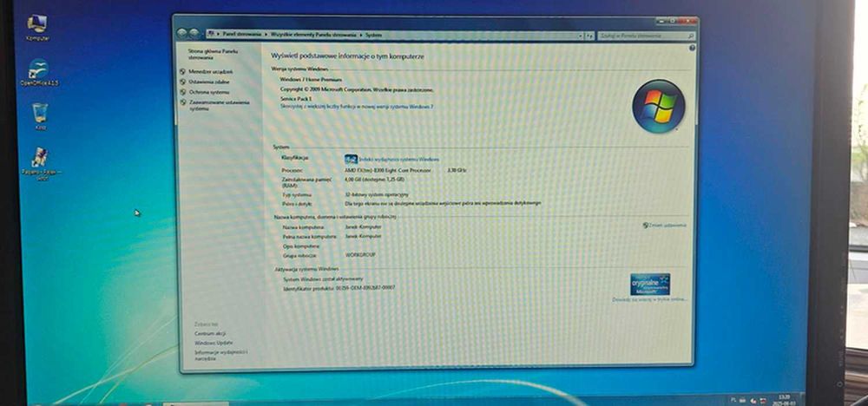
Task: Click the product ID '00359-OEM' value
Action: pos(365,288)
